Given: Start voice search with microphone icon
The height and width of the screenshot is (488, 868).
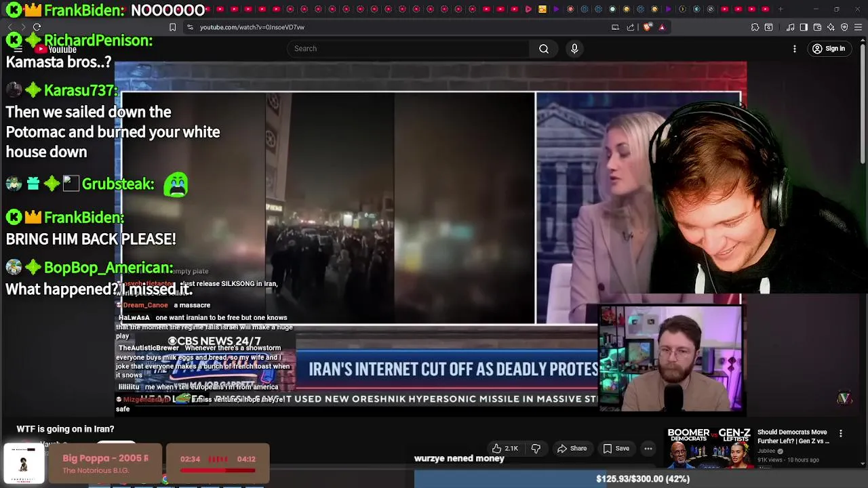Looking at the screenshot, I should [x=574, y=49].
